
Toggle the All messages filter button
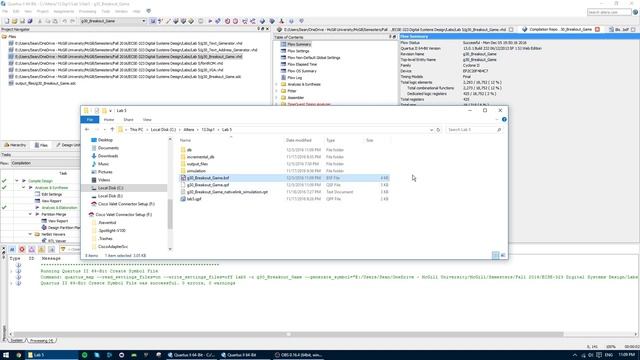click(12, 249)
